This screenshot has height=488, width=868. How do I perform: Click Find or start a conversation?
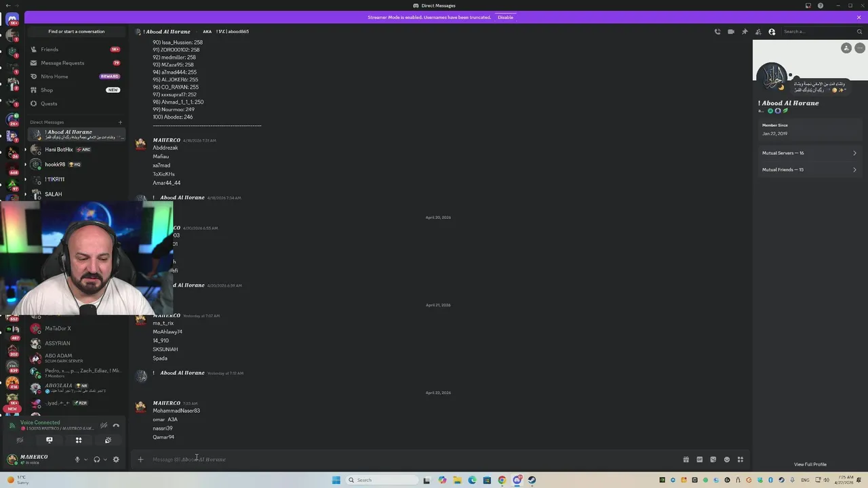coord(76,31)
